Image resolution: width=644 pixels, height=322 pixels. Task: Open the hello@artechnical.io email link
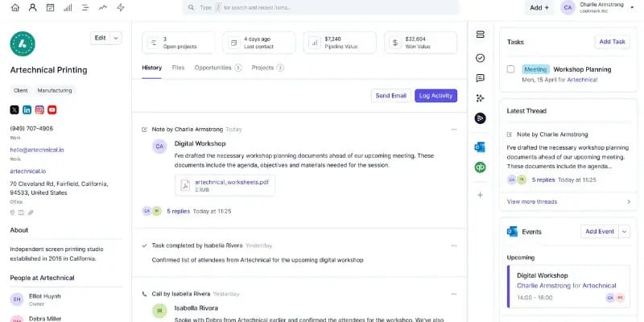coord(37,150)
